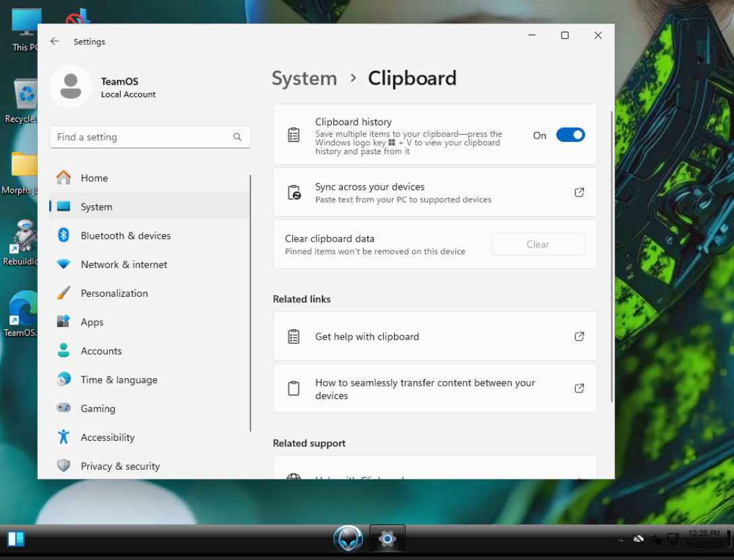734x560 pixels.
Task: Click the Apps sidebar icon
Action: coord(64,322)
